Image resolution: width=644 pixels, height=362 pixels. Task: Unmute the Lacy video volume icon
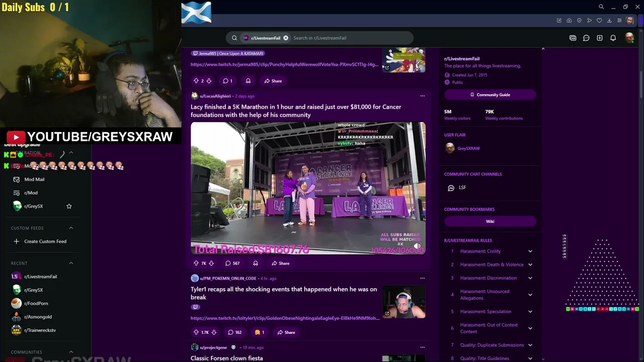pyautogui.click(x=417, y=245)
